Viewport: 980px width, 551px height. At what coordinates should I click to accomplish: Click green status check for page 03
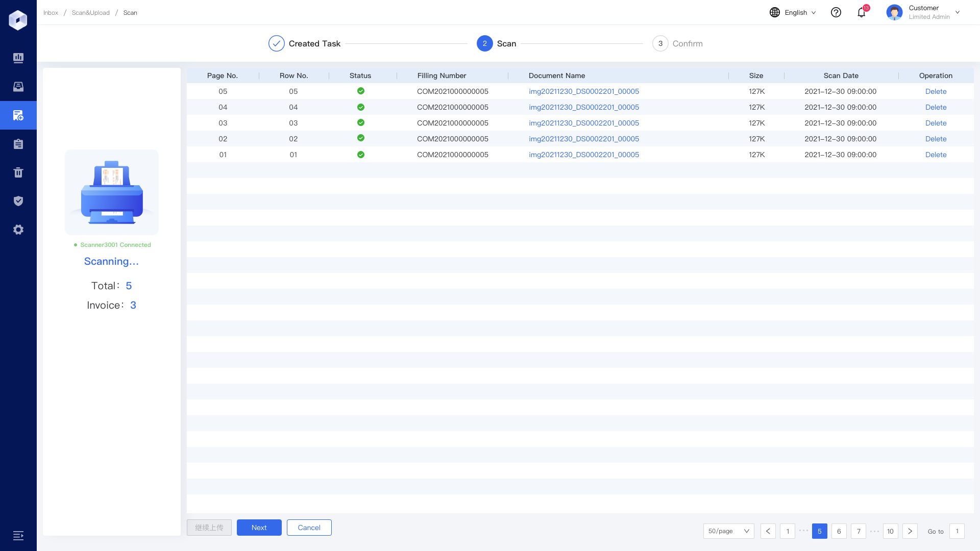(361, 122)
